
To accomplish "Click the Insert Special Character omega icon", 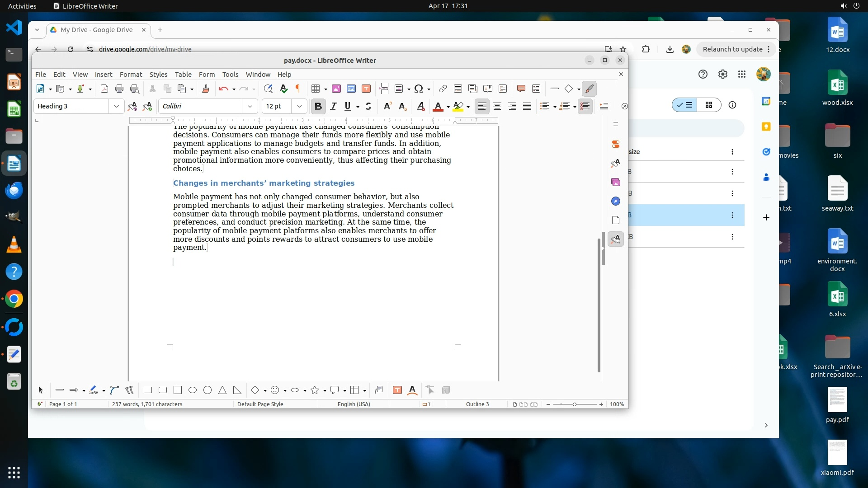I will tap(419, 89).
